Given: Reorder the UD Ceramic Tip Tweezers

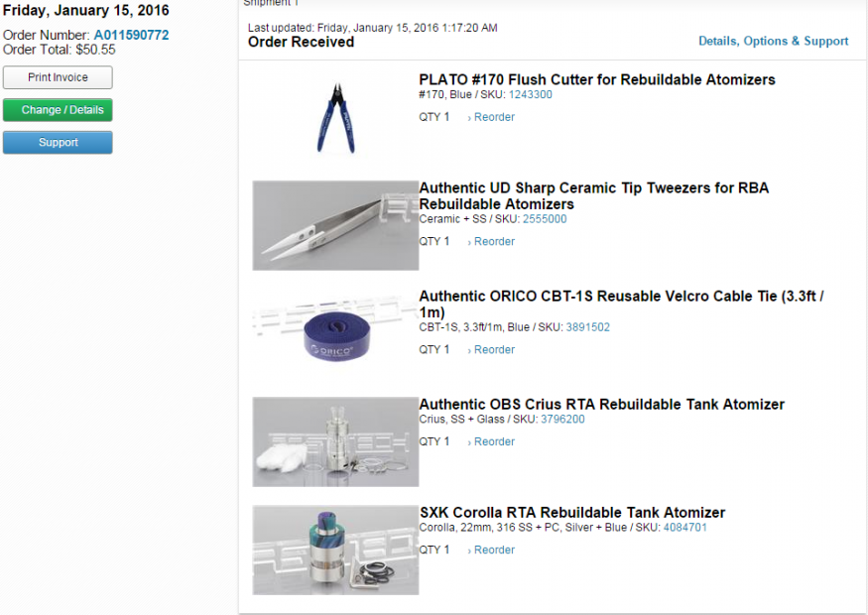Looking at the screenshot, I should pos(491,241).
